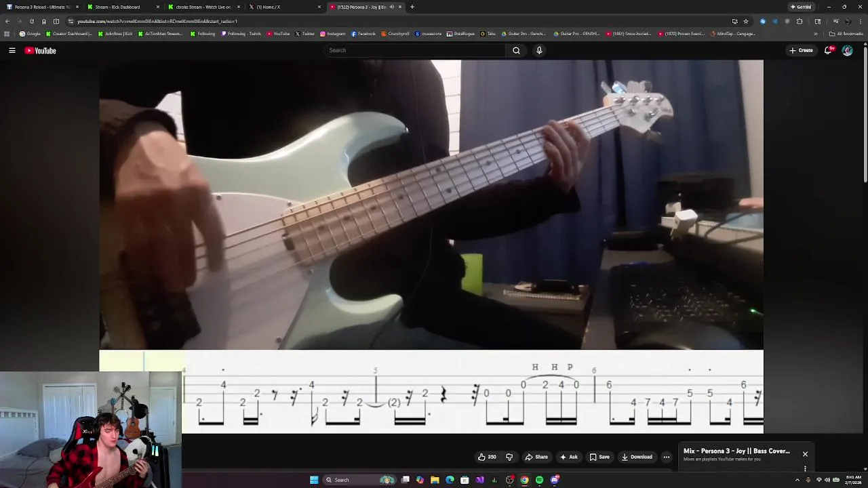Switch to Persona 3 Reload tab
The image size is (868, 488).
[x=41, y=7]
